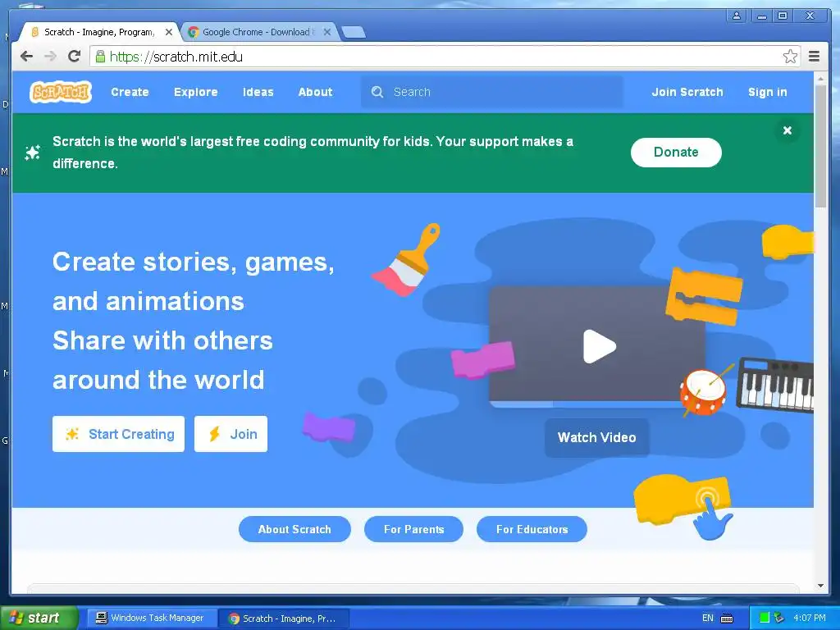Viewport: 840px width, 630px height.
Task: Click the Chrome user profile icon in the title bar
Action: pos(737,16)
